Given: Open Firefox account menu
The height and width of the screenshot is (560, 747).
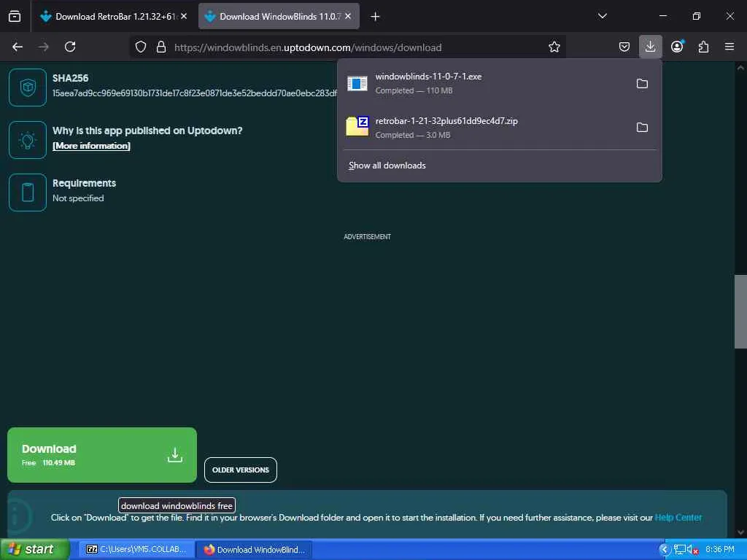Looking at the screenshot, I should tap(677, 47).
